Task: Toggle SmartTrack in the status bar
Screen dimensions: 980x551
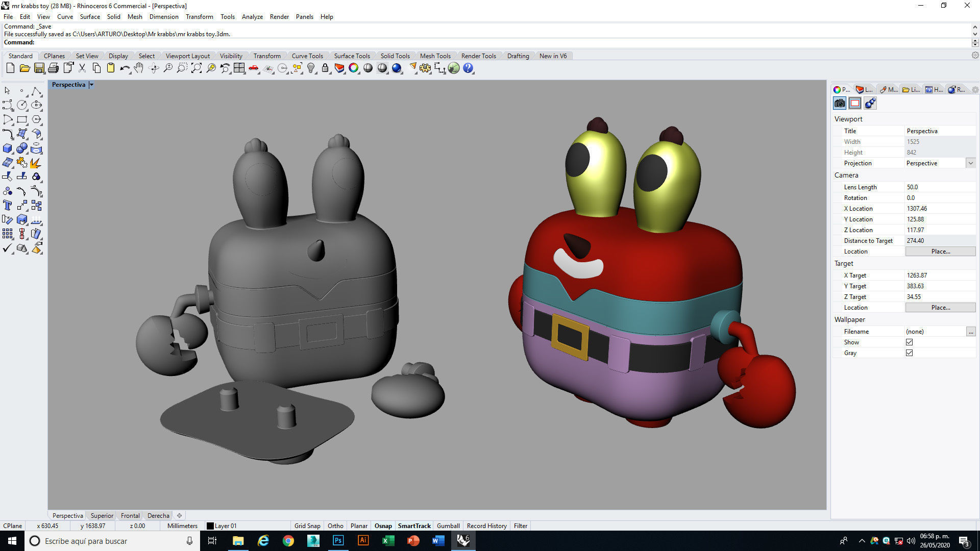Action: pyautogui.click(x=414, y=526)
